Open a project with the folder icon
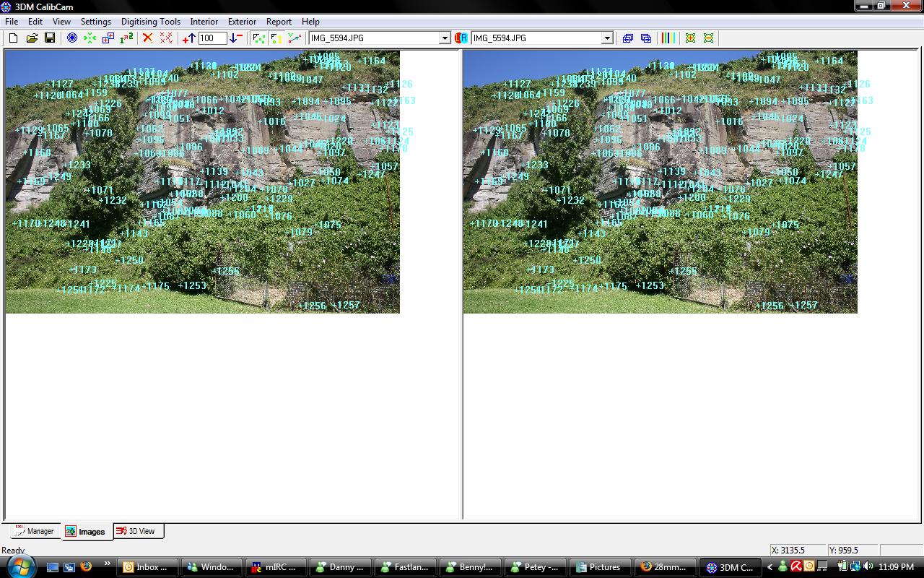This screenshot has width=924, height=578. click(x=32, y=38)
